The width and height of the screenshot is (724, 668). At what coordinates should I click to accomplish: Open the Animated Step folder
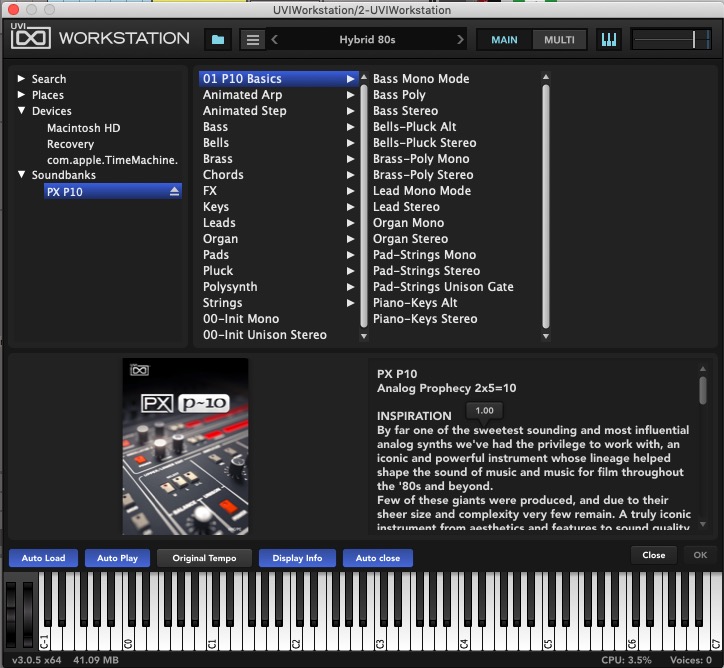pyautogui.click(x=279, y=111)
